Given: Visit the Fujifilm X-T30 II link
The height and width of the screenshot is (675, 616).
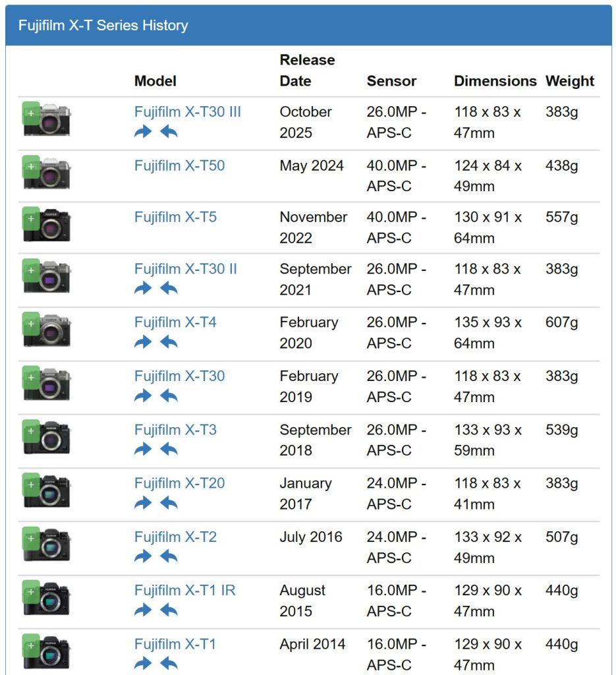Looking at the screenshot, I should 185,269.
